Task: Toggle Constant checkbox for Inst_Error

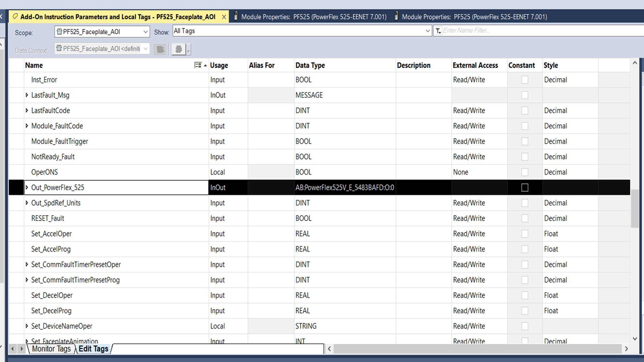Action: [525, 80]
